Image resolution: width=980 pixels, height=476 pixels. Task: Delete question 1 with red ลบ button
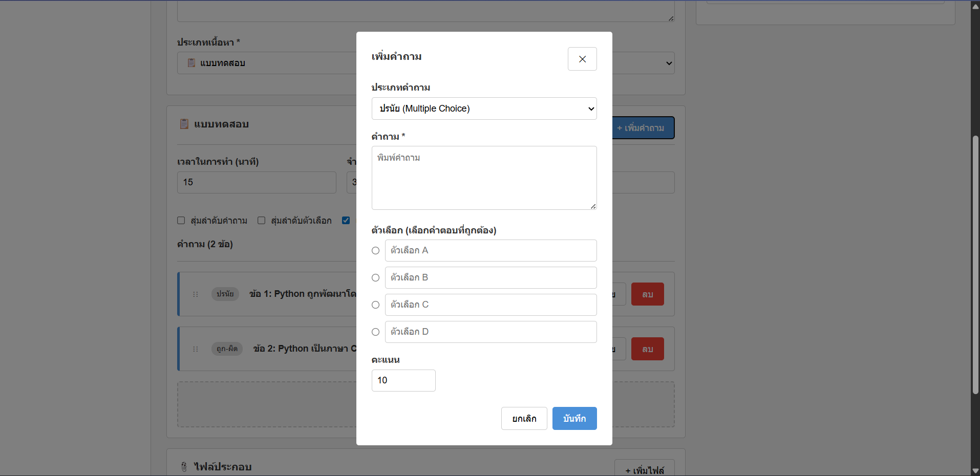click(x=647, y=294)
